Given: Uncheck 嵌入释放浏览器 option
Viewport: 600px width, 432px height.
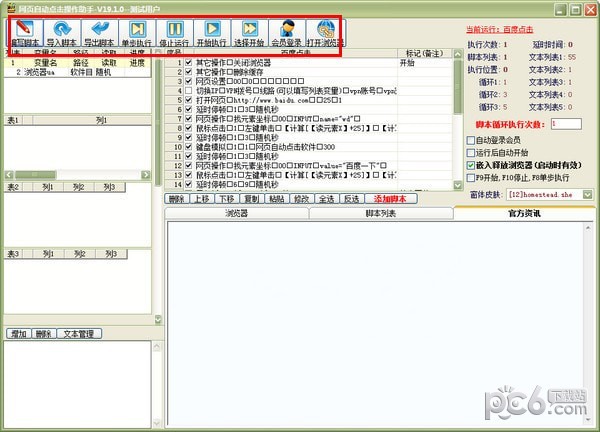Looking at the screenshot, I should coord(471,165).
